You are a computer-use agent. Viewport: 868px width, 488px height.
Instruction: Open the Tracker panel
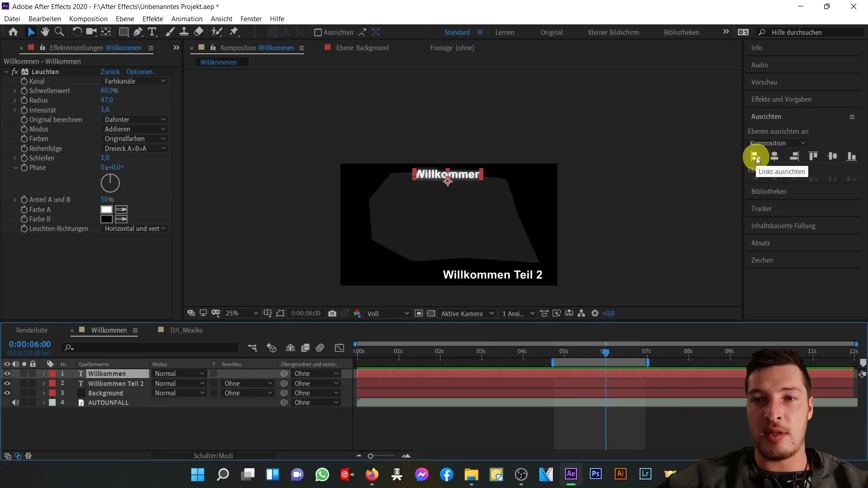pos(761,209)
